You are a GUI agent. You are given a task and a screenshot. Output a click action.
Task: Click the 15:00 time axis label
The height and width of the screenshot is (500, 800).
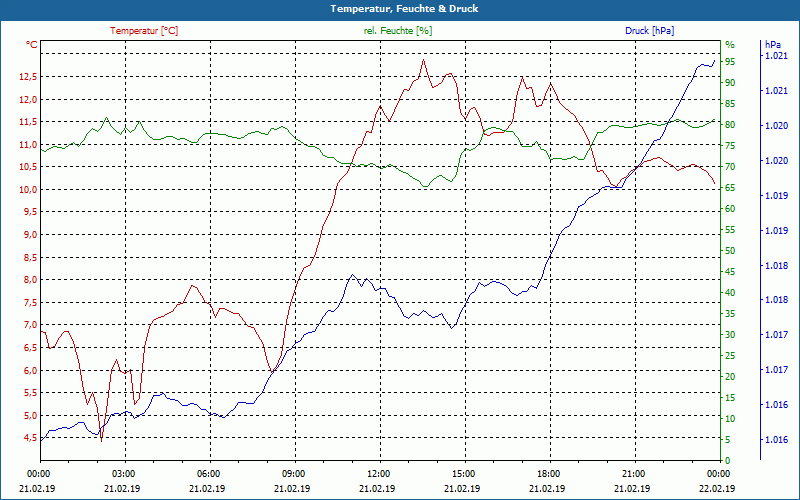click(463, 473)
